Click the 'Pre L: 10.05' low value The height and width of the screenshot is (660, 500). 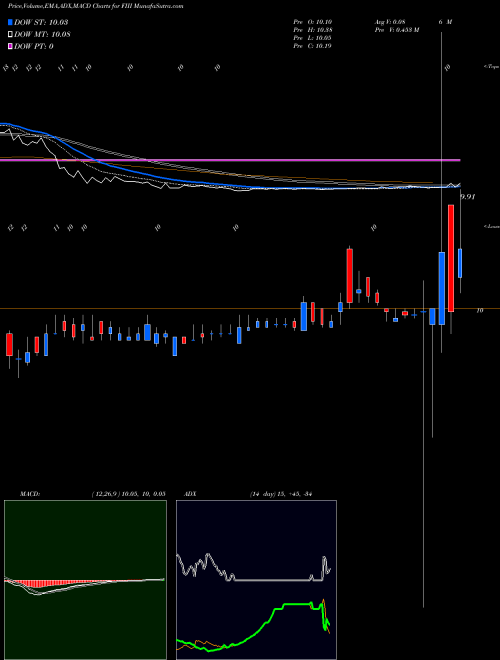(x=313, y=38)
